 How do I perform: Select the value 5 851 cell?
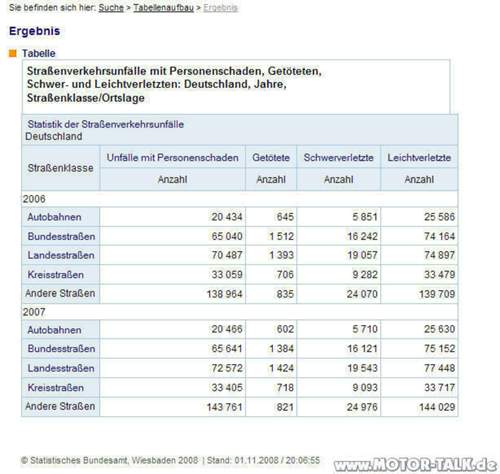pyautogui.click(x=338, y=217)
